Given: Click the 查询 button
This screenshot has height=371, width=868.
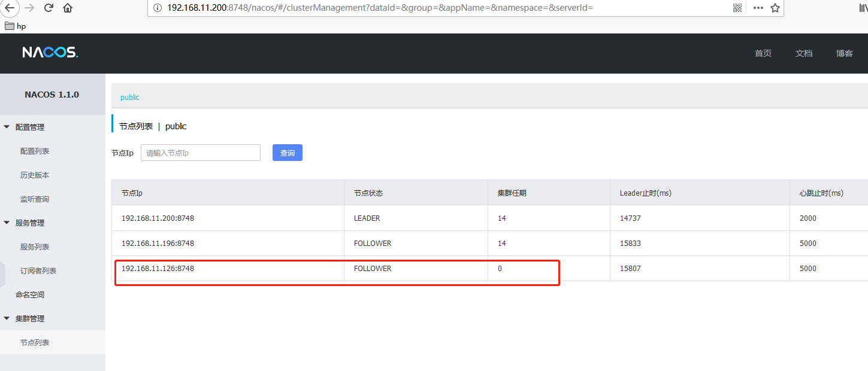Looking at the screenshot, I should pos(288,153).
